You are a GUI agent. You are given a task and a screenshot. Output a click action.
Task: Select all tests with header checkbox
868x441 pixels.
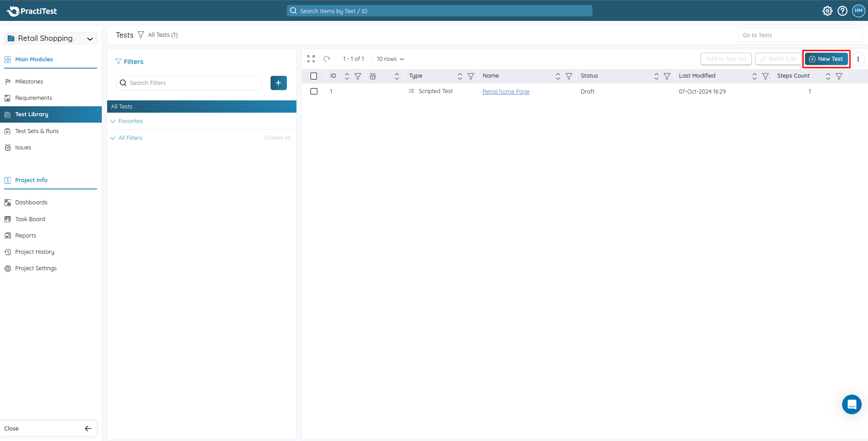(314, 76)
